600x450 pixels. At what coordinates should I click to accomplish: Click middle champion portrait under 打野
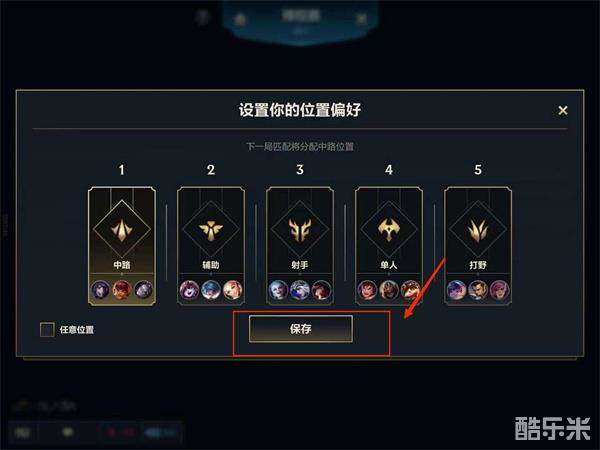tap(478, 290)
